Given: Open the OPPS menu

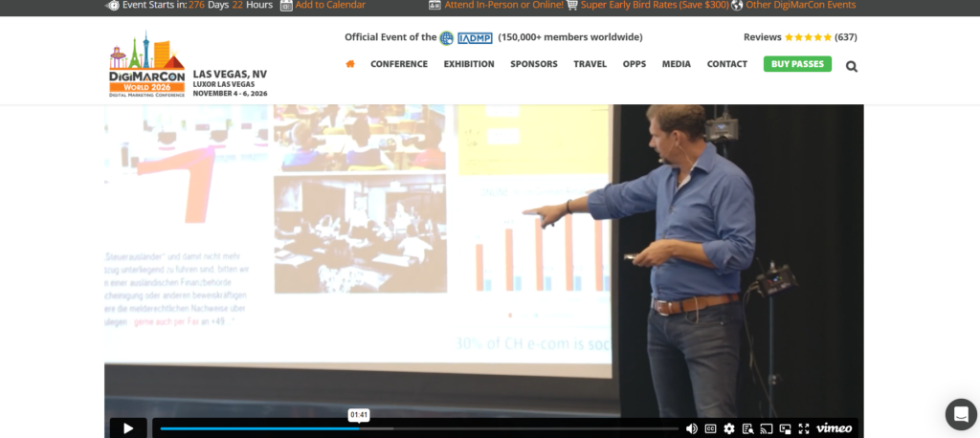Looking at the screenshot, I should point(635,64).
